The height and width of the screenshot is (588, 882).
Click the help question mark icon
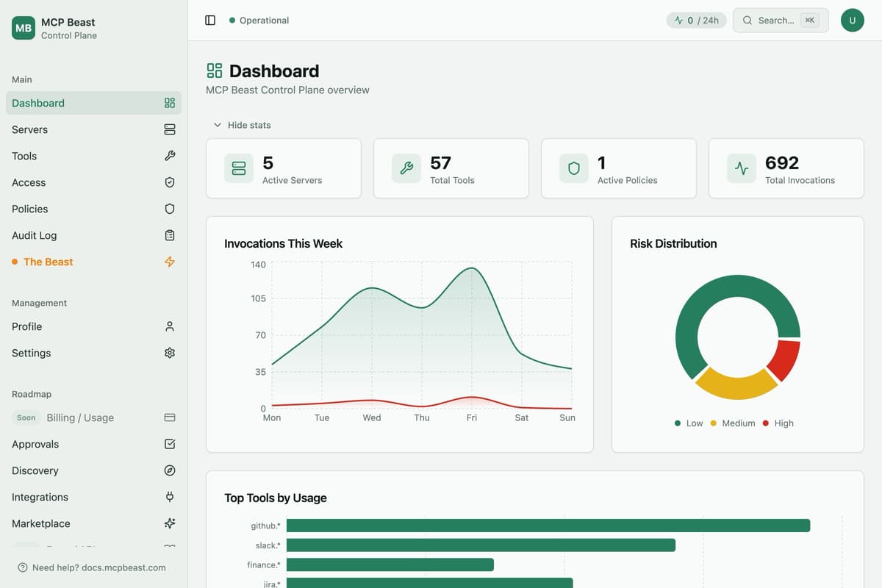(x=23, y=567)
